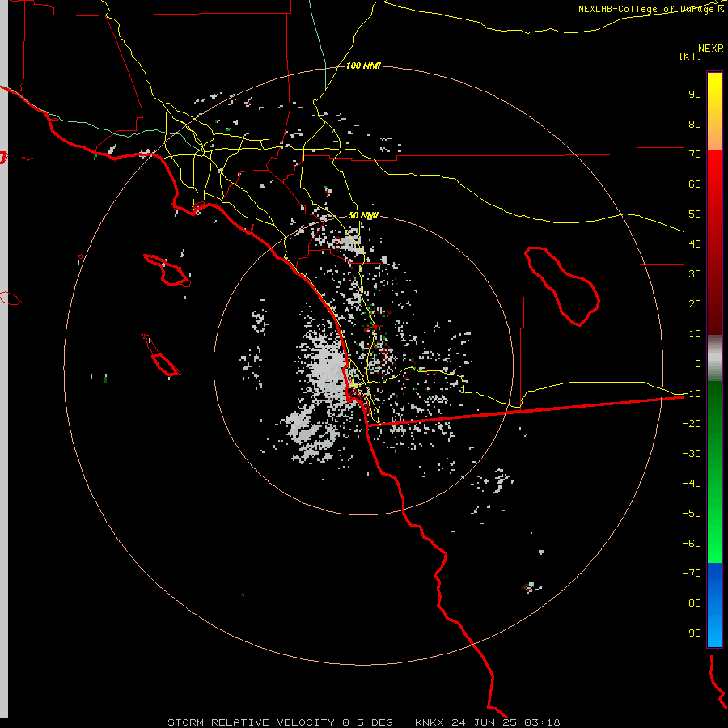Click the bright green band of the color bar
Viewport: 728px width, 728px height.
pyautogui.click(x=714, y=472)
